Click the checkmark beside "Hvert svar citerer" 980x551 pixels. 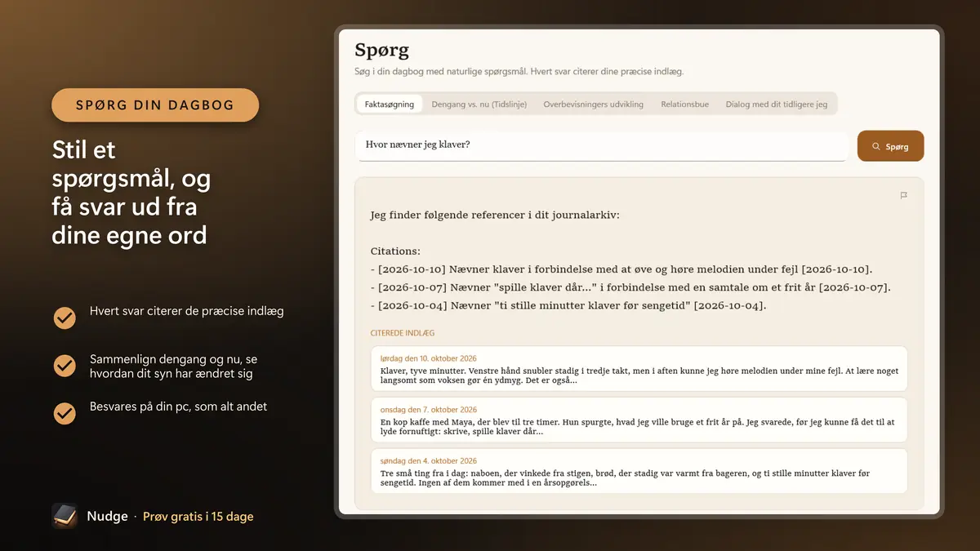(65, 318)
